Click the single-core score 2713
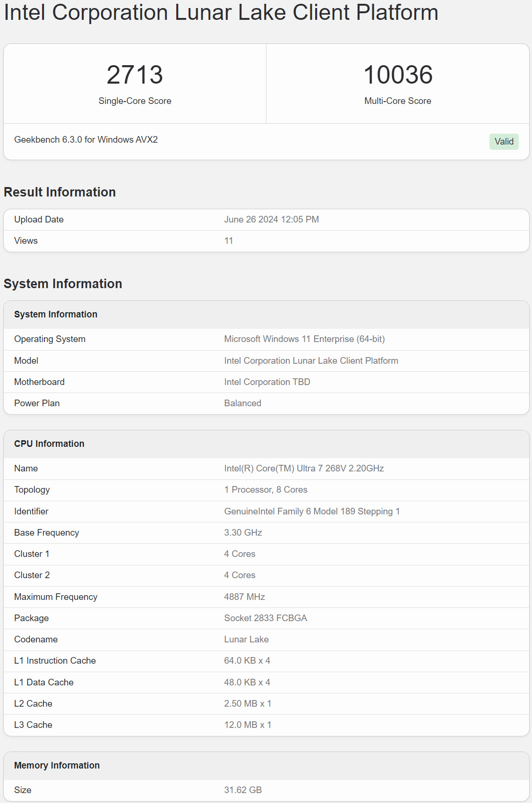This screenshot has width=532, height=803. pos(135,75)
